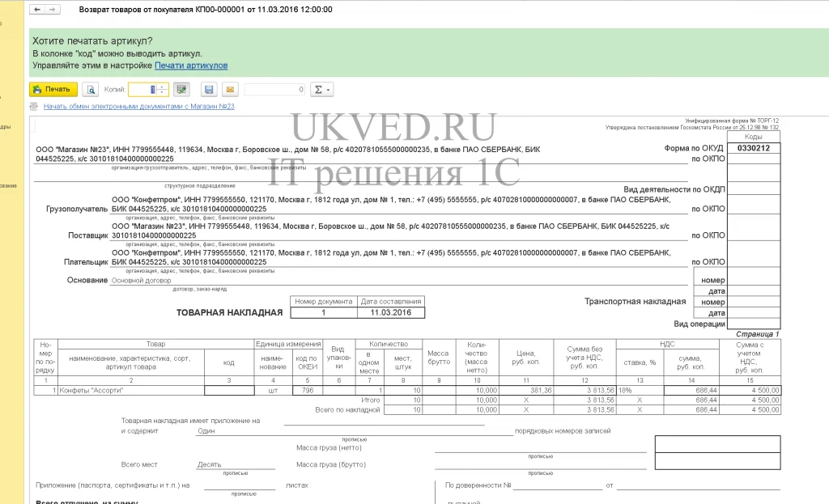Go forward with the right arrow button
829x504 pixels.
point(53,10)
